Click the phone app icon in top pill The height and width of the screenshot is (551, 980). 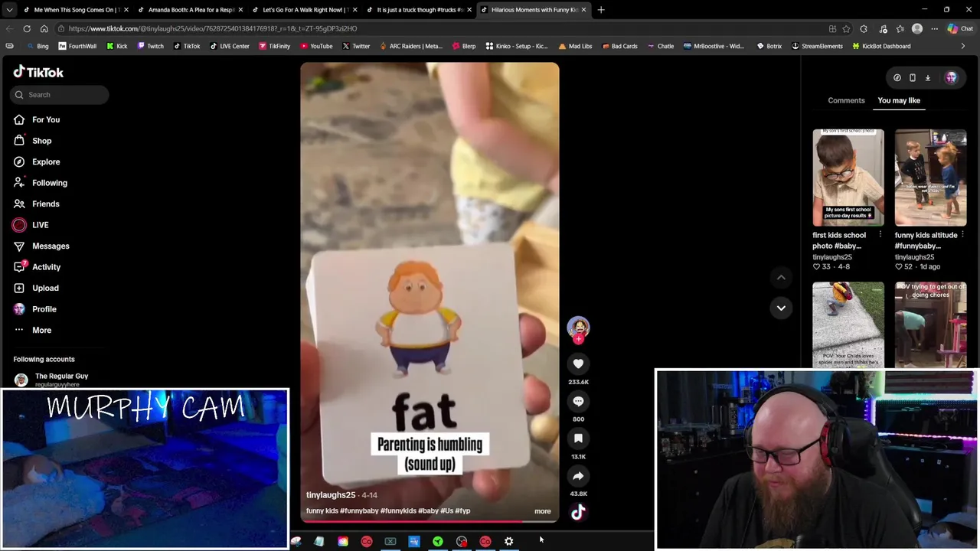(x=913, y=77)
